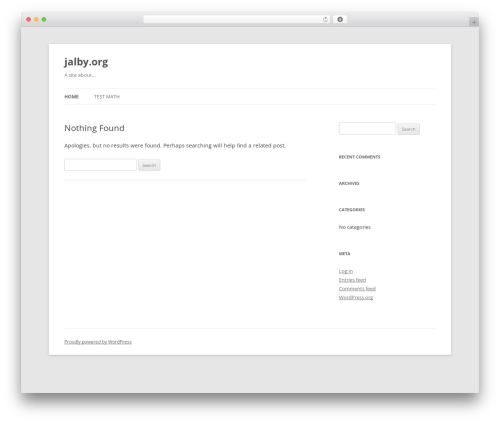Image resolution: width=500 pixels, height=423 pixels.
Task: Click the red close window button
Action: (x=29, y=19)
